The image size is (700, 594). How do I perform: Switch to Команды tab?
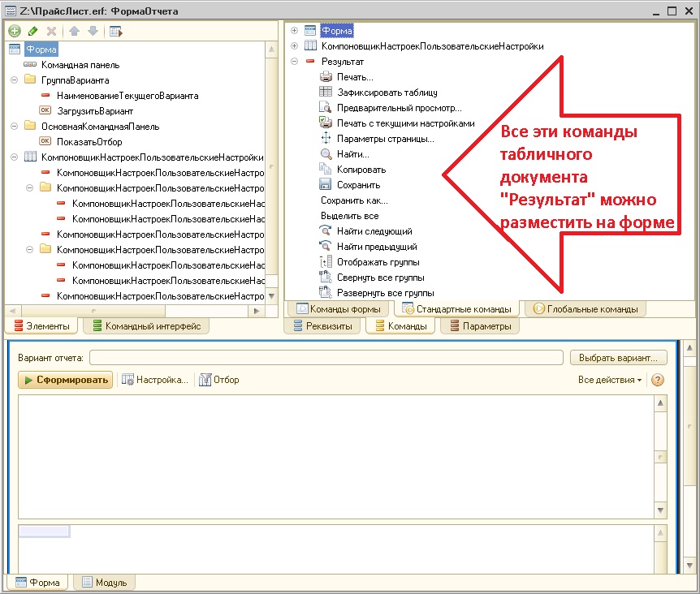click(401, 326)
